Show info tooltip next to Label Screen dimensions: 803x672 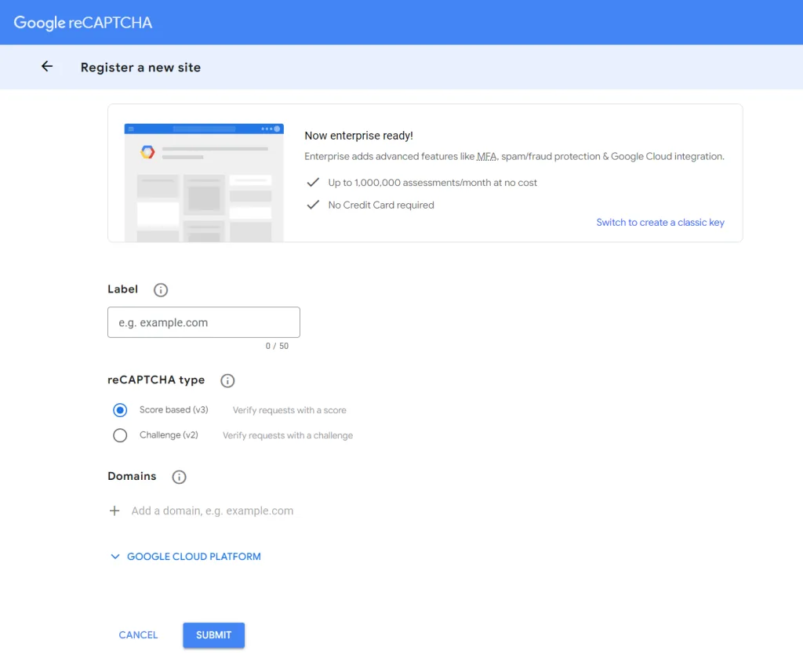click(x=161, y=290)
